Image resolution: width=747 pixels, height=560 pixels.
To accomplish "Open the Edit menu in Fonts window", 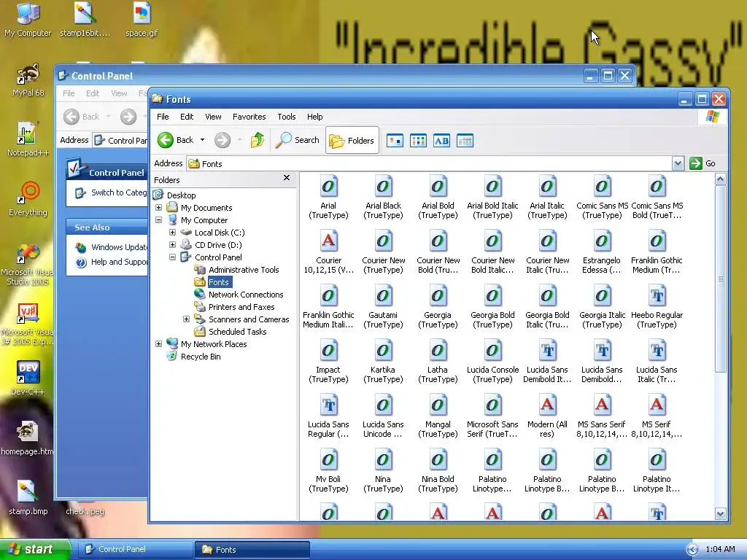I will [187, 117].
